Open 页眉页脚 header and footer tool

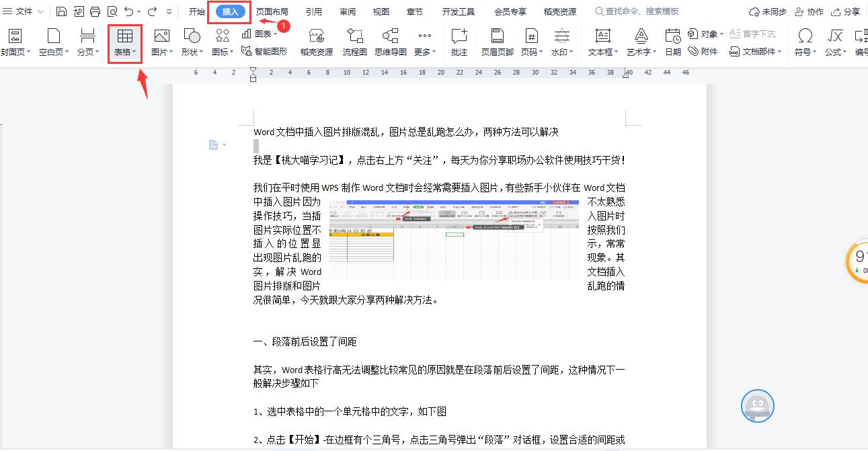tap(497, 42)
